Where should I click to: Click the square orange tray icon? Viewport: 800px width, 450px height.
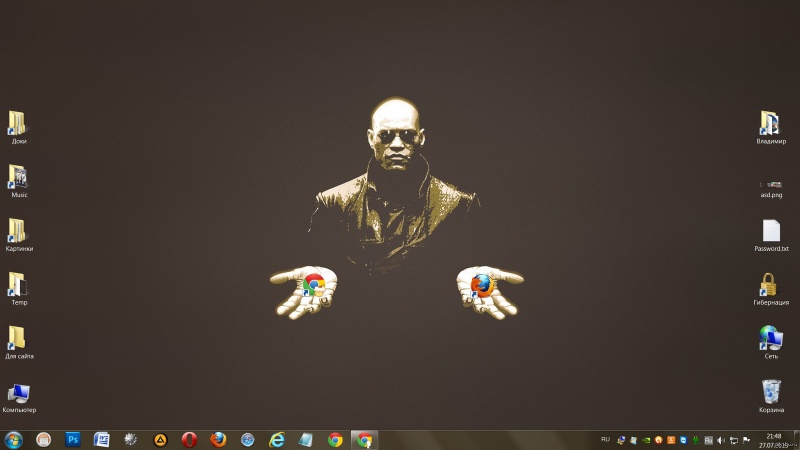point(671,440)
